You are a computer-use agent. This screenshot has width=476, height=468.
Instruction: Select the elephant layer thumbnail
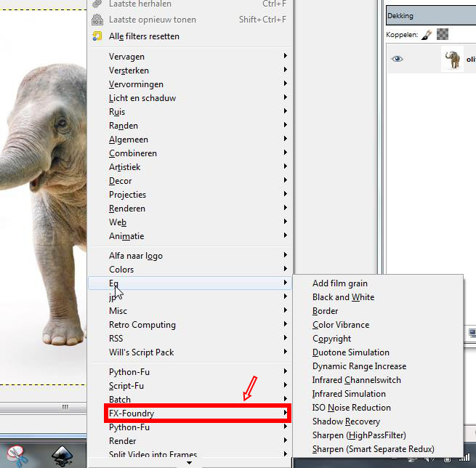[453, 60]
